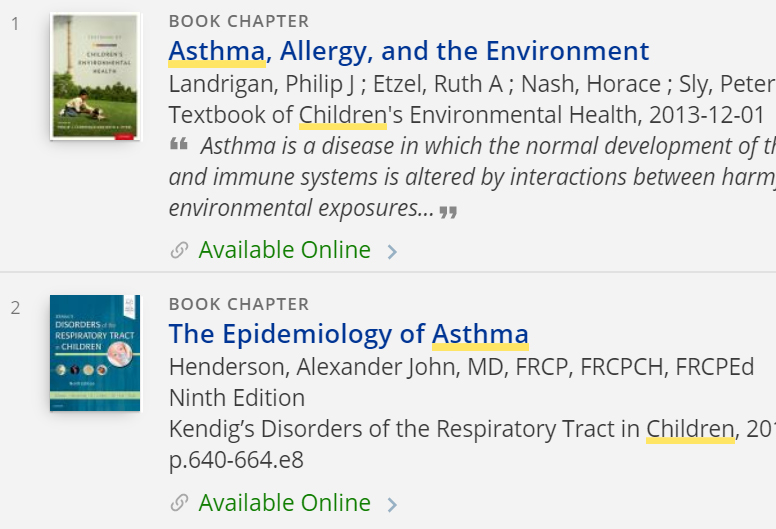Image resolution: width=776 pixels, height=529 pixels.
Task: Click link icon beside second Available Online
Action: tap(179, 503)
